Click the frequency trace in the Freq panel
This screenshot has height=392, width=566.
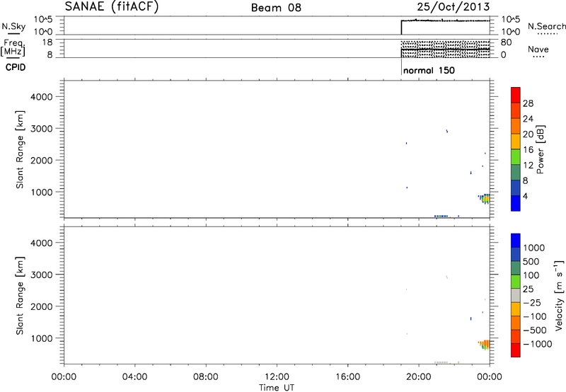tap(446, 49)
